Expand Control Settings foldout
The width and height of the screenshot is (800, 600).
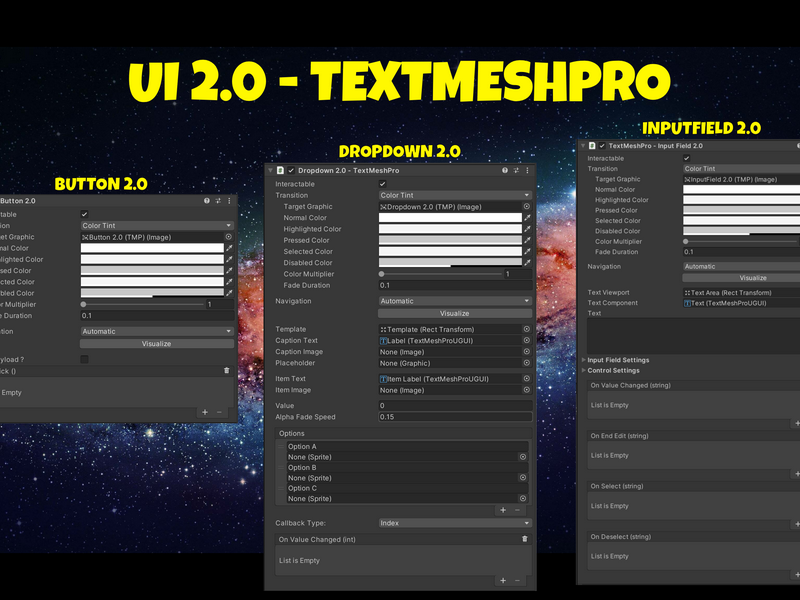[584, 370]
